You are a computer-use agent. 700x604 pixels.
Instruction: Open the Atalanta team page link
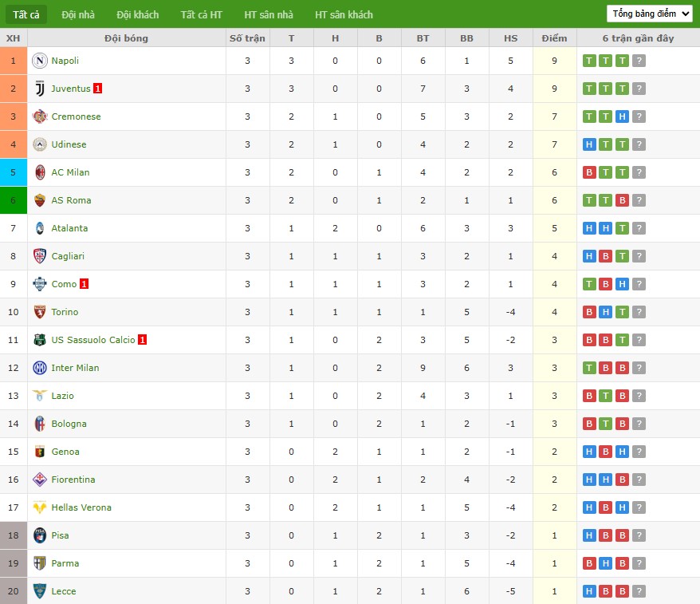(69, 228)
